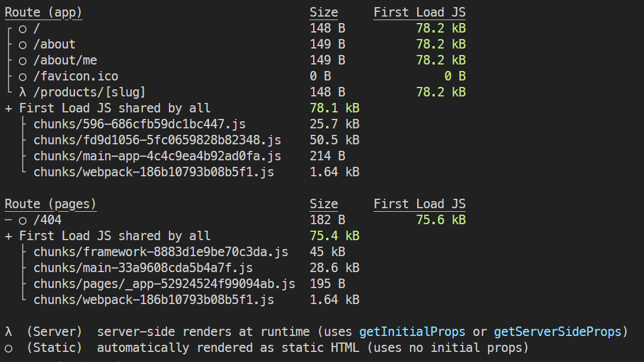Click the Route (app) header
The width and height of the screenshot is (644, 362).
(44, 13)
